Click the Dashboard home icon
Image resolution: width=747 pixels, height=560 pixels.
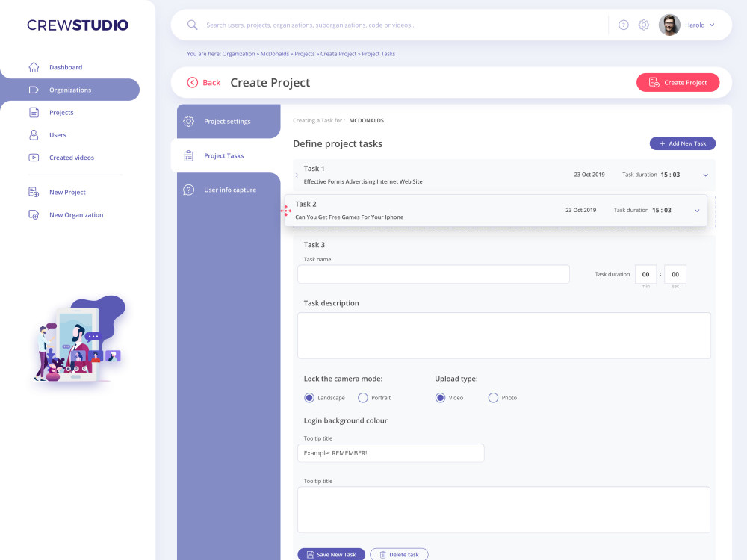(34, 67)
